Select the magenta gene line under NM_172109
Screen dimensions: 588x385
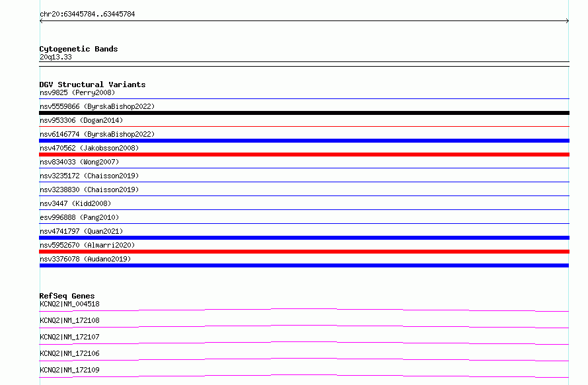(x=304, y=376)
